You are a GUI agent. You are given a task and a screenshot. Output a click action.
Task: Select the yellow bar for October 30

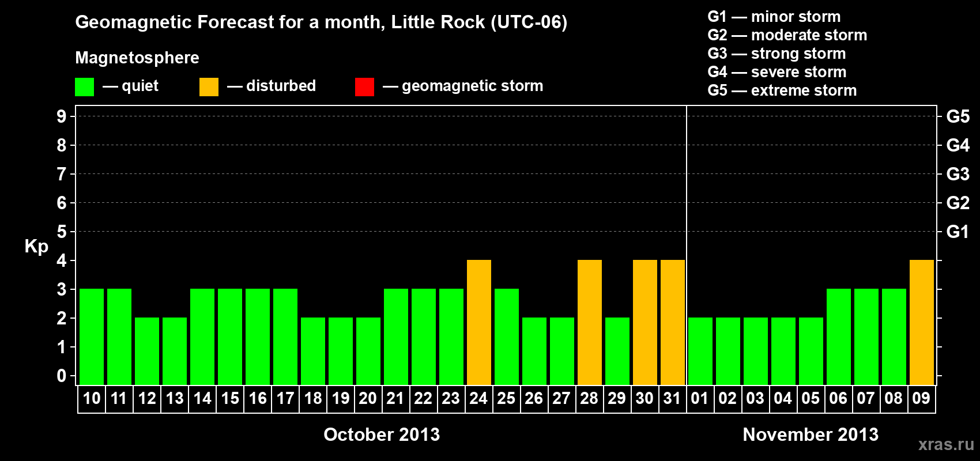(645, 322)
